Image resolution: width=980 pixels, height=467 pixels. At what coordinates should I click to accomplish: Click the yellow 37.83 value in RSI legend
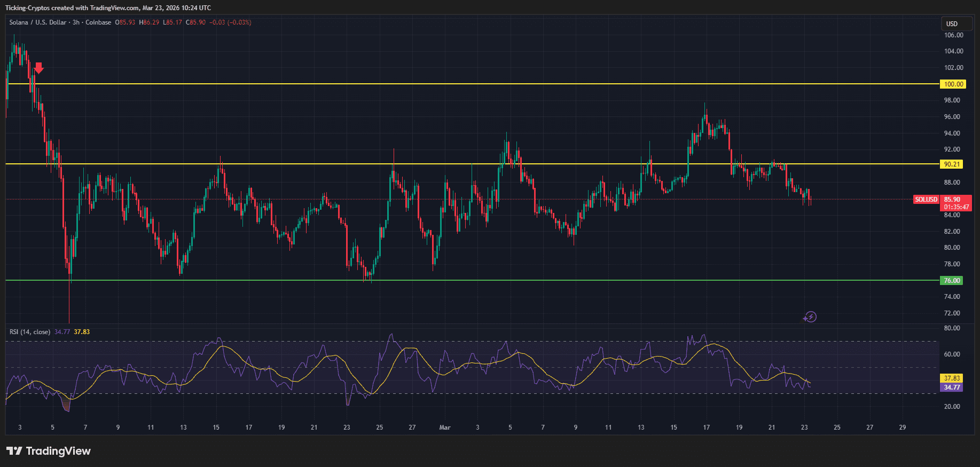coord(82,332)
